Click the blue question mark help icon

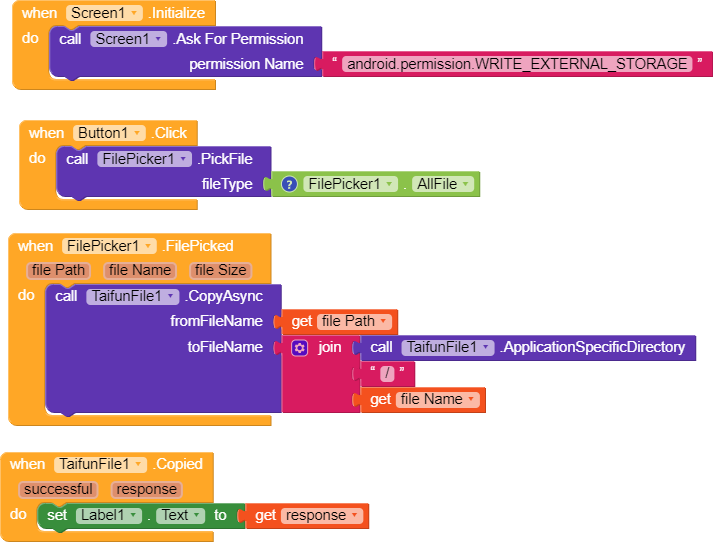(289, 184)
